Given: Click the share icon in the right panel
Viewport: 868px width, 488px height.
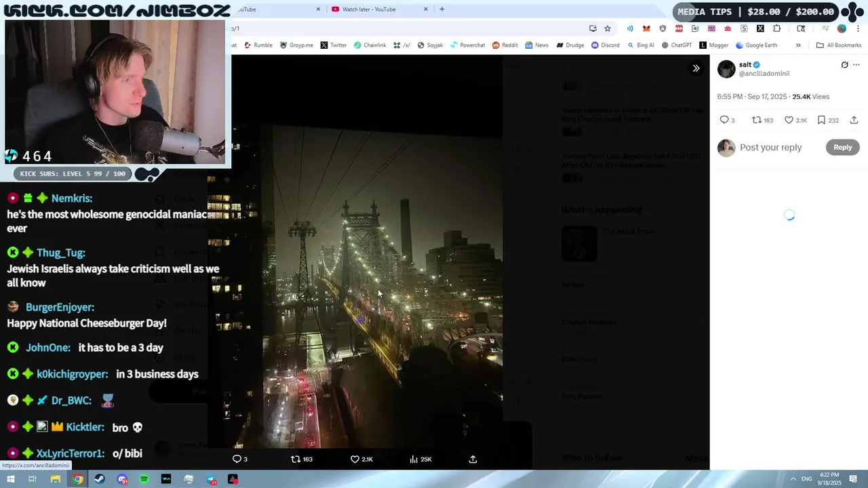Looking at the screenshot, I should (854, 120).
